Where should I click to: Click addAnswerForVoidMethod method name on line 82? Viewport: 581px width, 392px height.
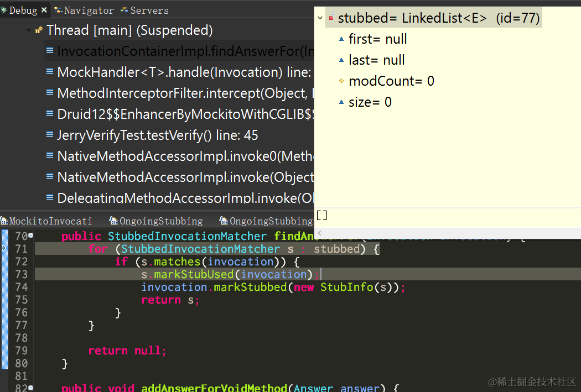coord(214,388)
